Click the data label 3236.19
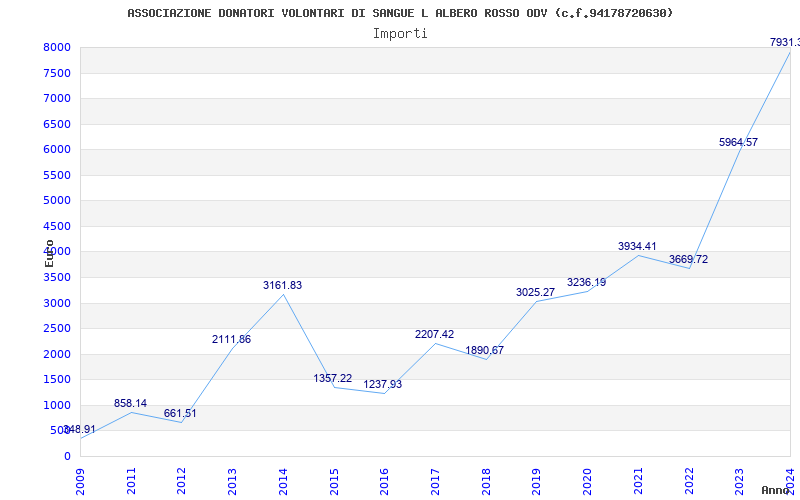This screenshot has width=800, height=500. 586,283
